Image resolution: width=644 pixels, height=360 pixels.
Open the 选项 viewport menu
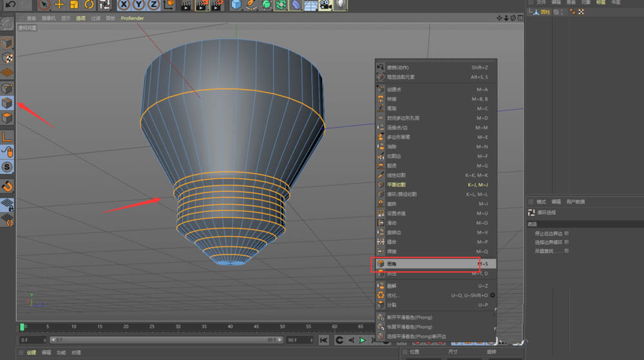(x=80, y=18)
